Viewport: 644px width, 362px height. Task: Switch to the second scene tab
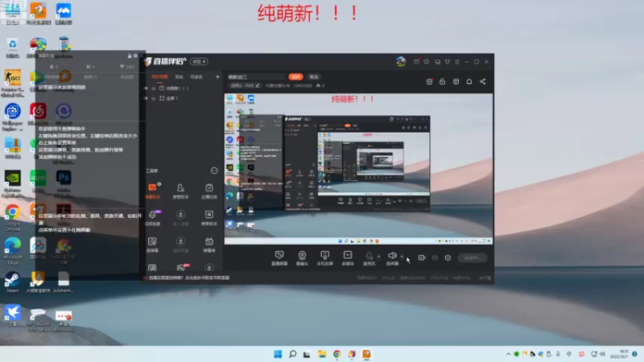tap(179, 76)
